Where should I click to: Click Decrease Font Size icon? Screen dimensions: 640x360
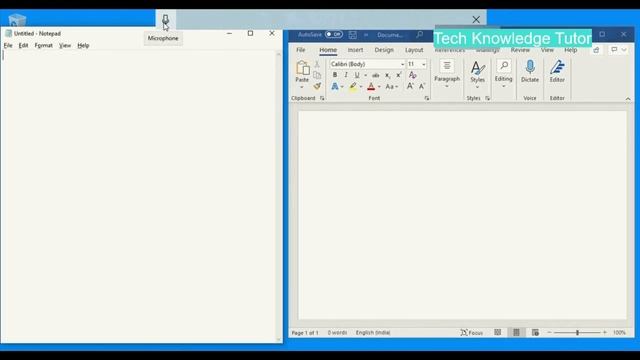click(x=422, y=86)
